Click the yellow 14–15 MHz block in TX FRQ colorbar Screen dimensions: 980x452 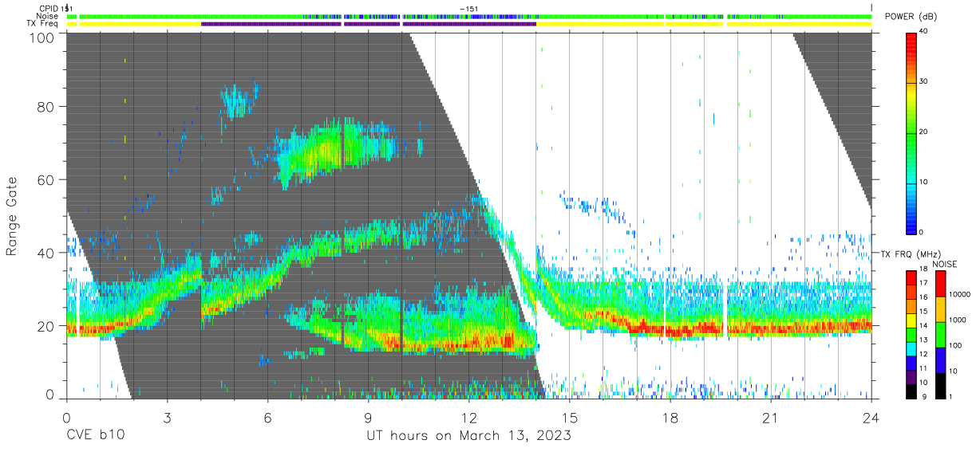[911, 320]
